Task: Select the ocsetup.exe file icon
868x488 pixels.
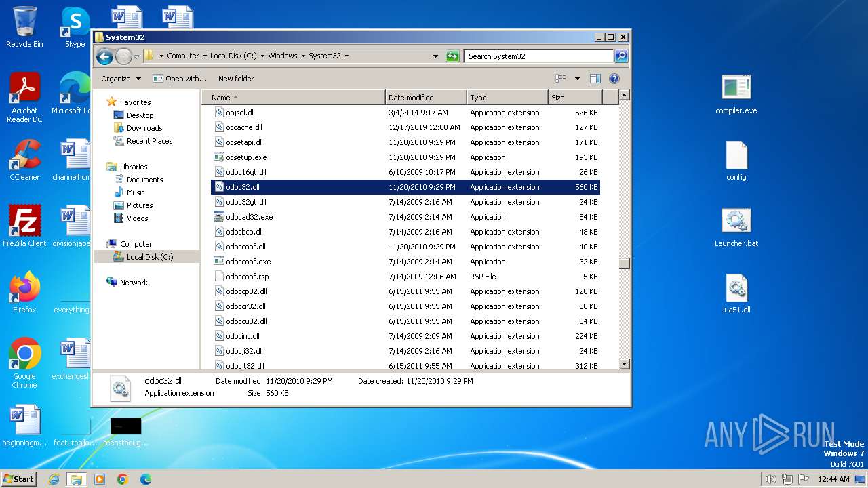Action: point(219,157)
